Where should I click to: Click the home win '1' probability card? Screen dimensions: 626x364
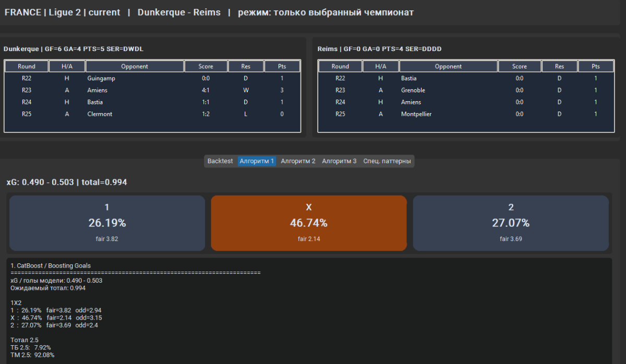tap(107, 223)
